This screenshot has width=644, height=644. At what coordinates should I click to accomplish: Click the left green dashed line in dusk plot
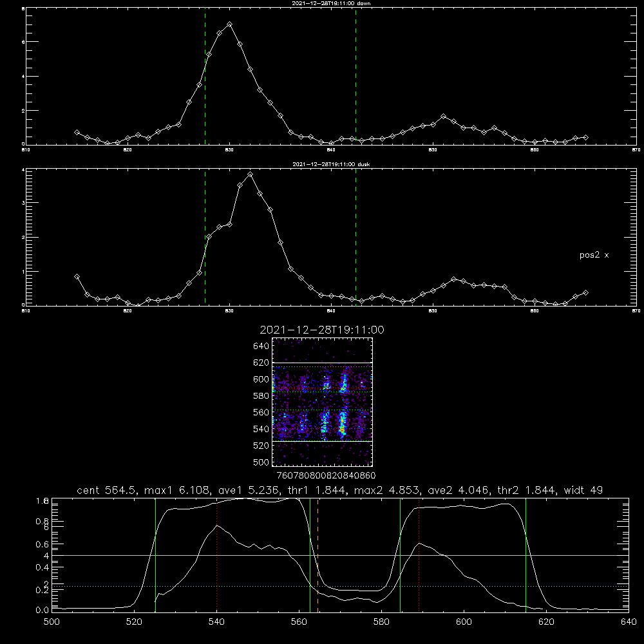(205, 238)
